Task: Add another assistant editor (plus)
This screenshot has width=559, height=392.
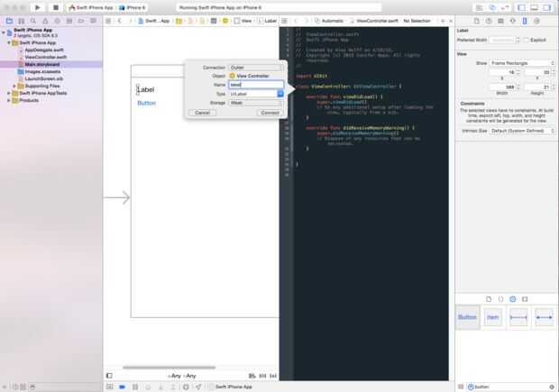Action: [x=443, y=21]
